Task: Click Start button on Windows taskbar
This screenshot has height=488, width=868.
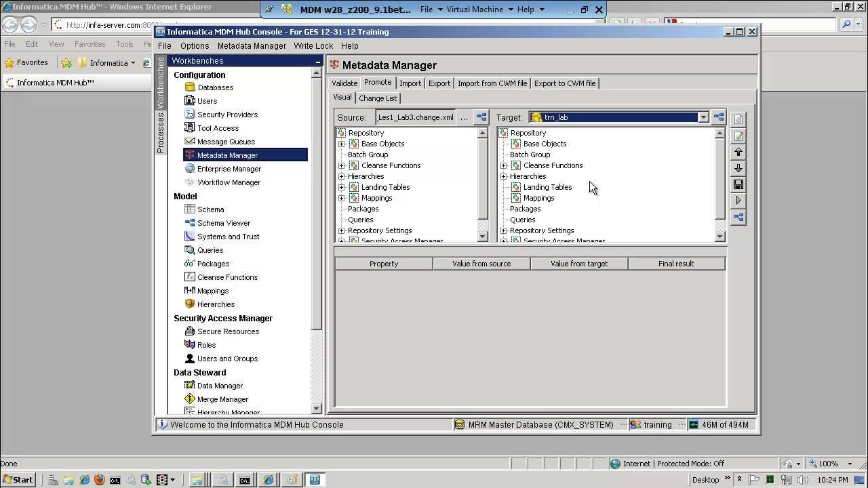Action: pyautogui.click(x=18, y=480)
